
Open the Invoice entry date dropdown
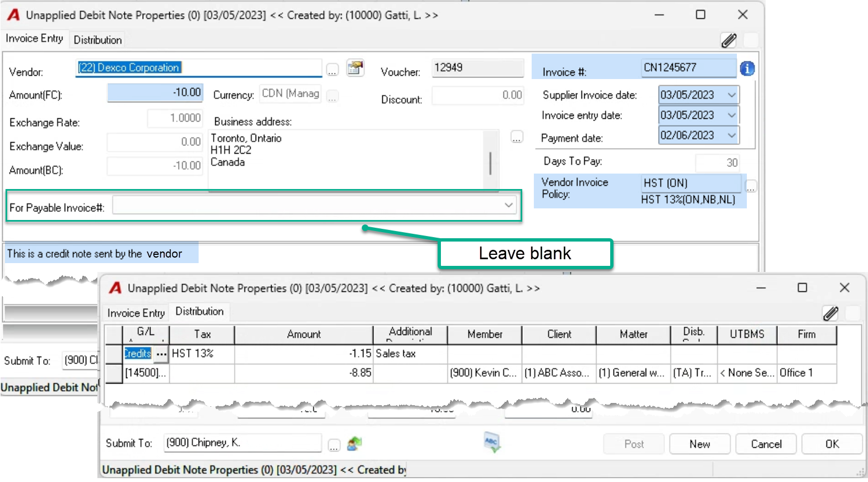point(731,115)
